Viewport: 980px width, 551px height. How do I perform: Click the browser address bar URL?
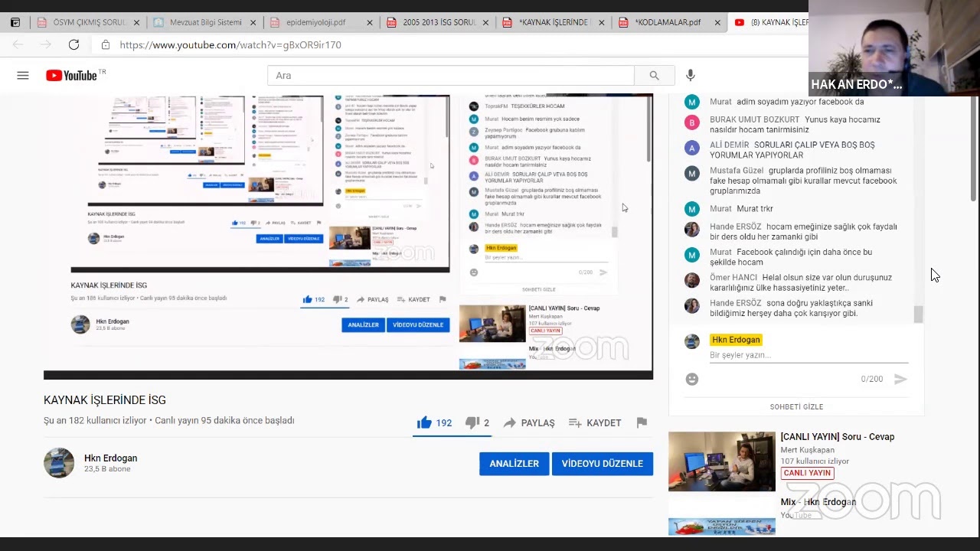[x=230, y=45]
